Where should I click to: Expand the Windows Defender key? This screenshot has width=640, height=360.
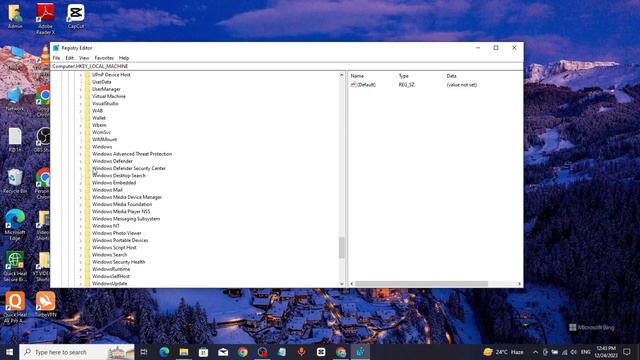81,161
